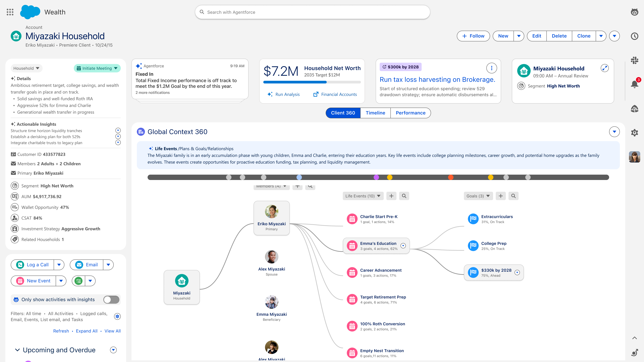644x362 pixels.
Task: Click the orange-red dot on life events timeline
Action: click(x=450, y=177)
